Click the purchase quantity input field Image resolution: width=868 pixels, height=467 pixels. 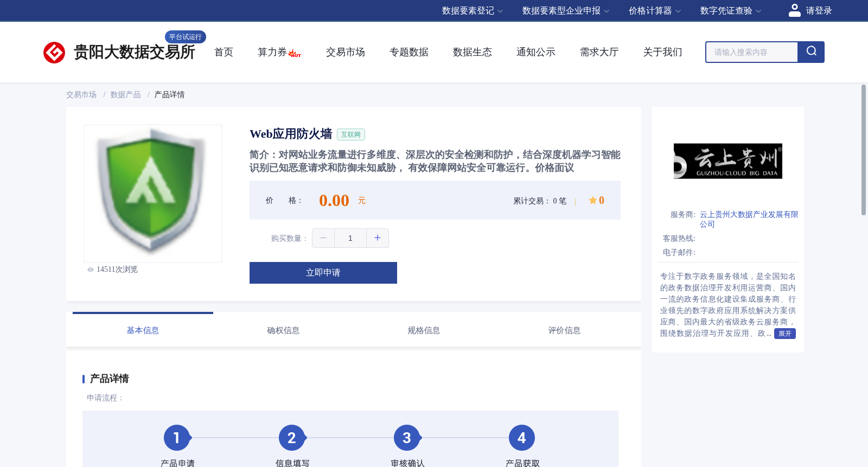(x=350, y=238)
